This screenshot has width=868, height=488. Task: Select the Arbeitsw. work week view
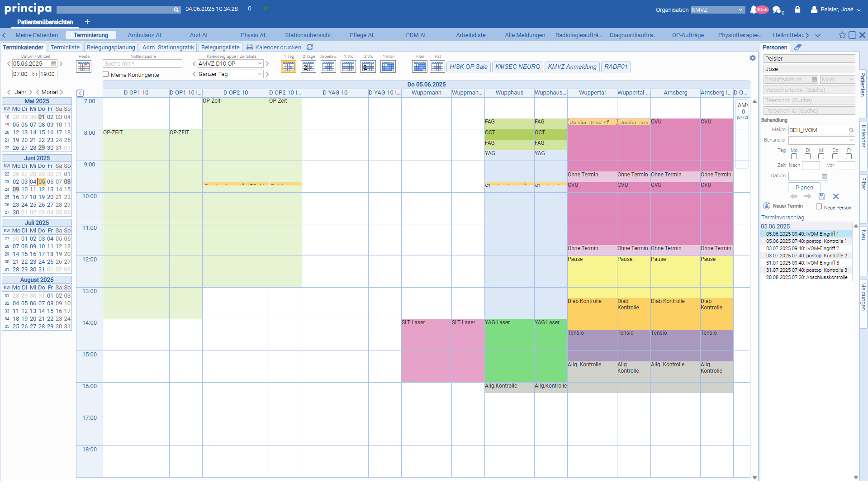[328, 66]
